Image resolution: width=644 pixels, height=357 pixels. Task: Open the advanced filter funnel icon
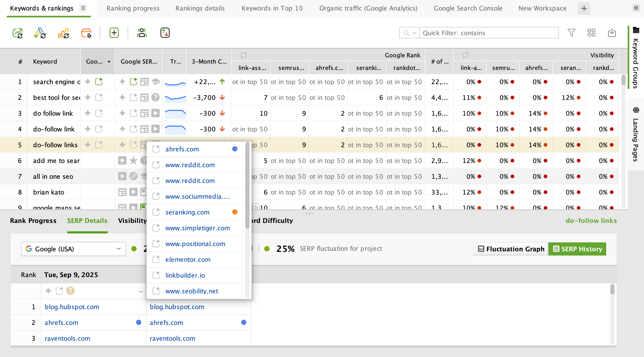[x=571, y=33]
